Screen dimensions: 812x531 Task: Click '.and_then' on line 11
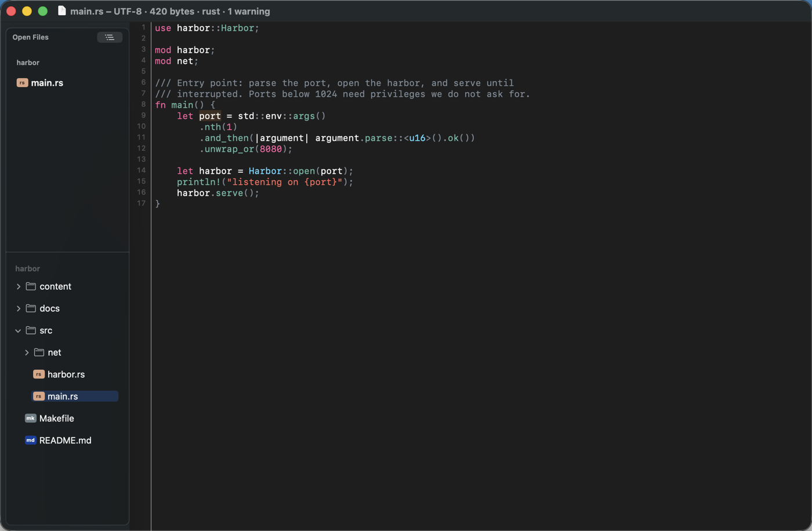(x=224, y=138)
